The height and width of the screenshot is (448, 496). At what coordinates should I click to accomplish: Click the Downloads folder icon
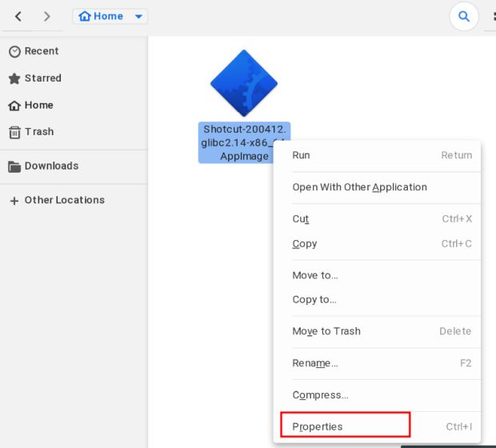[x=14, y=166]
